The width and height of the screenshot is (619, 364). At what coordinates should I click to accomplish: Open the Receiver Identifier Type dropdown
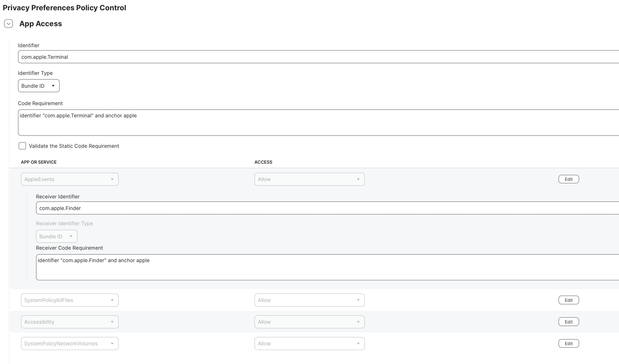tap(56, 236)
